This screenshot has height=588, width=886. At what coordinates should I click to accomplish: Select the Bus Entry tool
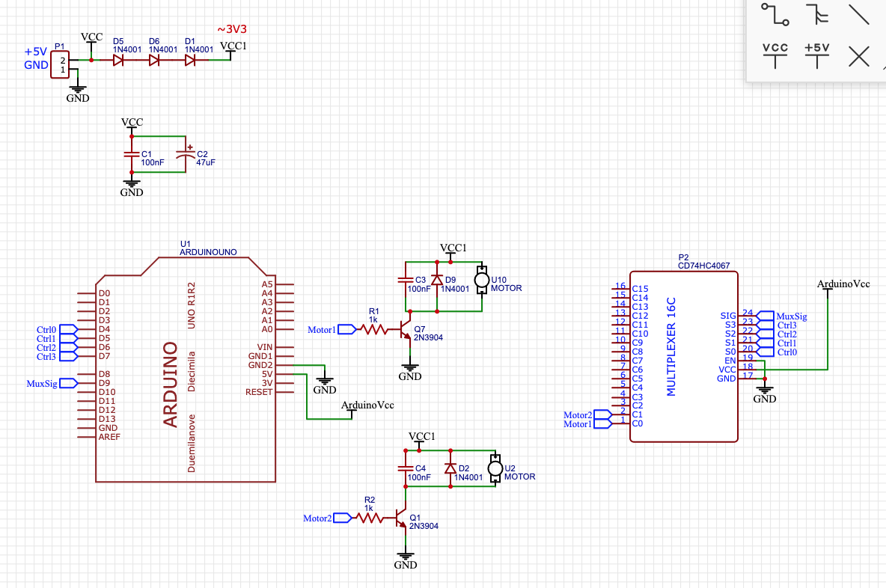click(x=817, y=14)
